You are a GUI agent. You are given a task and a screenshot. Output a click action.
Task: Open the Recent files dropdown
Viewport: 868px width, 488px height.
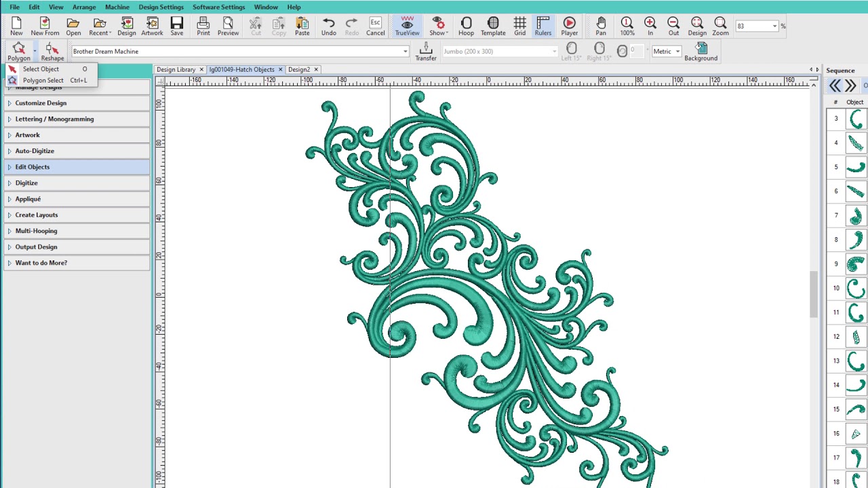100,26
